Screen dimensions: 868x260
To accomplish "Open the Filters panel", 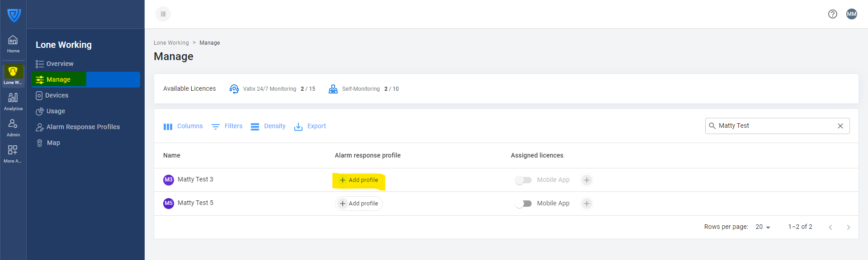I will click(x=227, y=126).
